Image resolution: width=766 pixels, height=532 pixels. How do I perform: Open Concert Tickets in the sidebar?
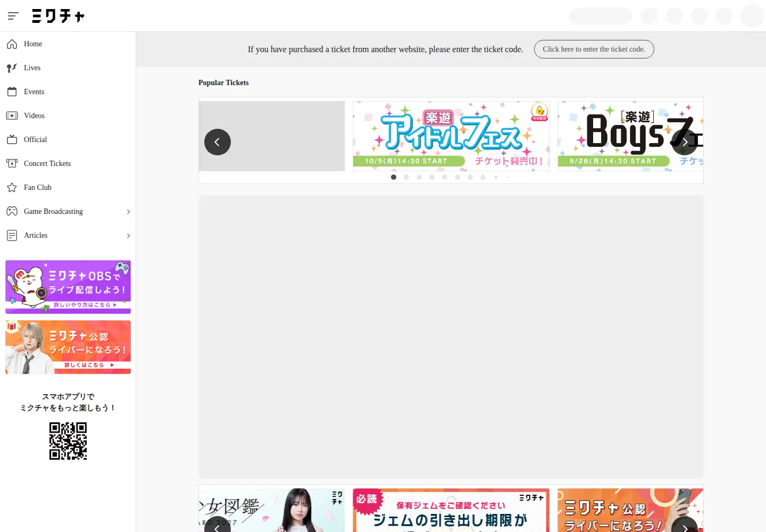tap(68, 164)
